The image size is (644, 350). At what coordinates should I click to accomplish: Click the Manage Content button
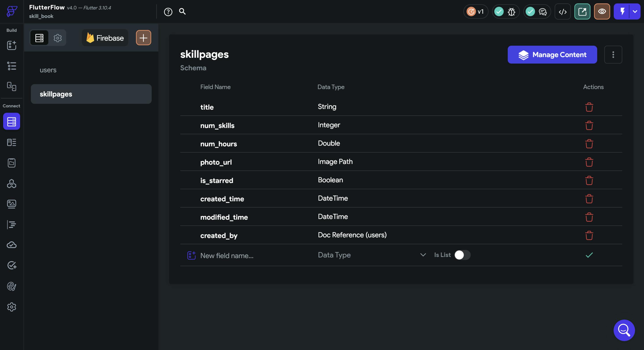(x=552, y=55)
